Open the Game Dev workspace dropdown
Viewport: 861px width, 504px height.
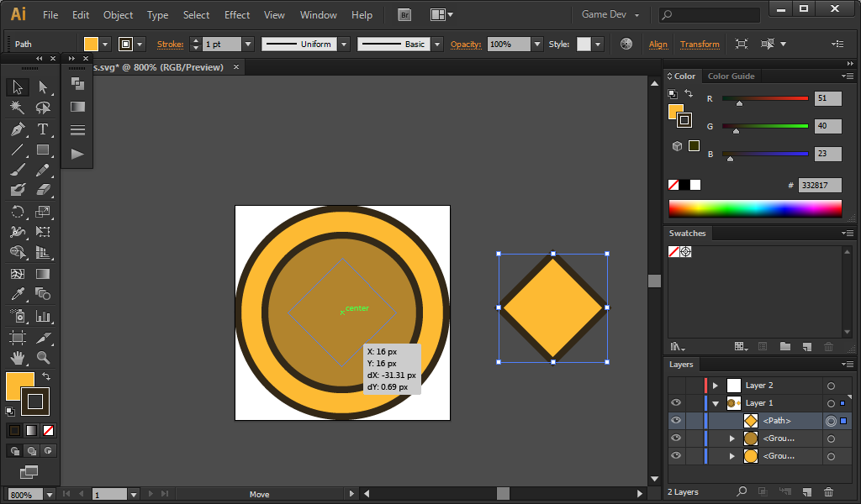coord(610,15)
